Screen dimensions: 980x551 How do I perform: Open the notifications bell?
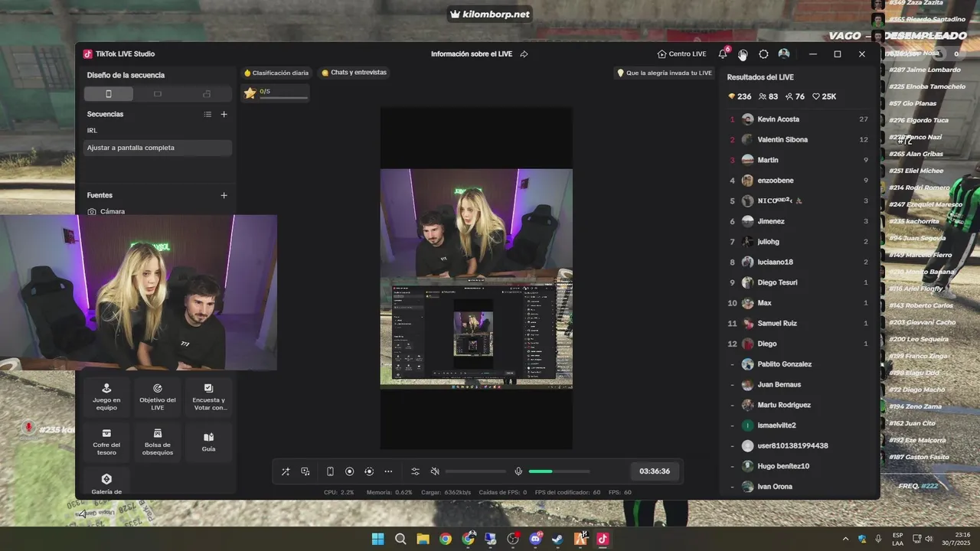723,54
